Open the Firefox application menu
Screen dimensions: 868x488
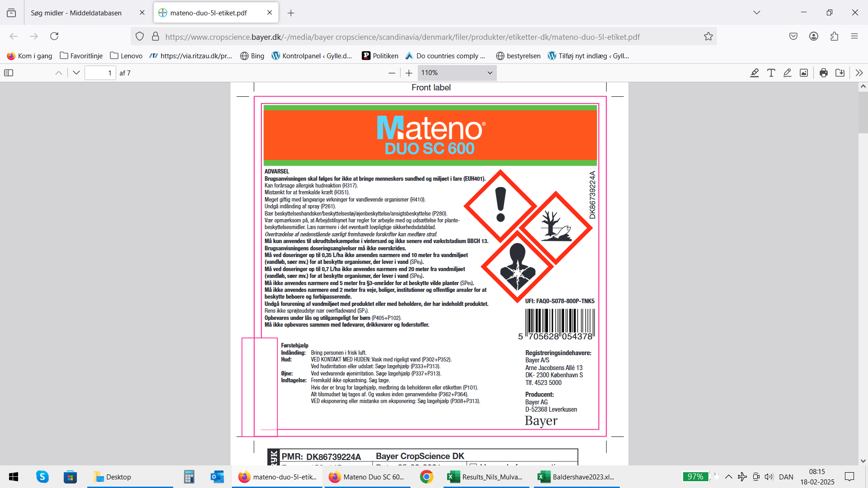[854, 37]
